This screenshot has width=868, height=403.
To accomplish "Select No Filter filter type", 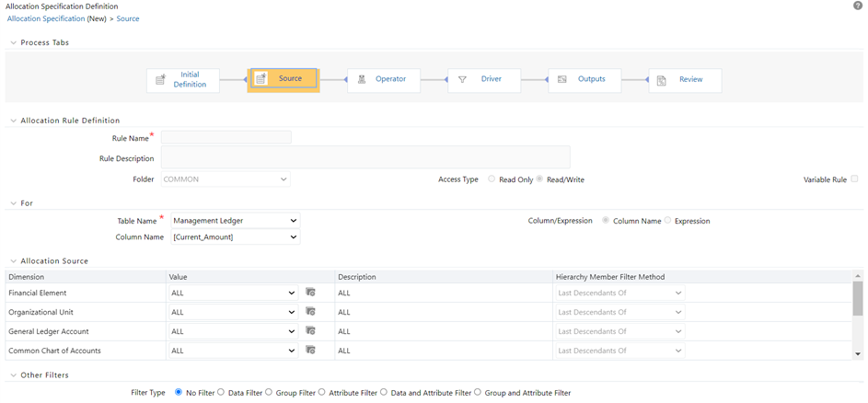I will (x=179, y=392).
